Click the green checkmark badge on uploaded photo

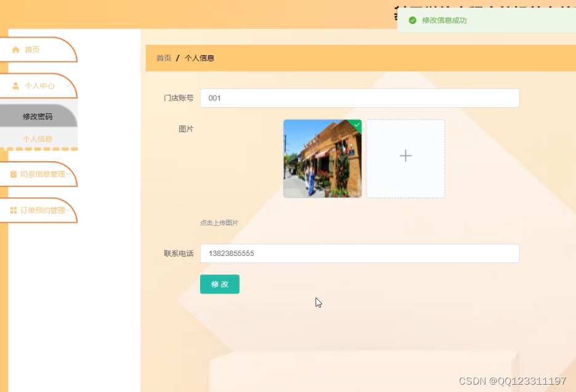click(x=356, y=125)
